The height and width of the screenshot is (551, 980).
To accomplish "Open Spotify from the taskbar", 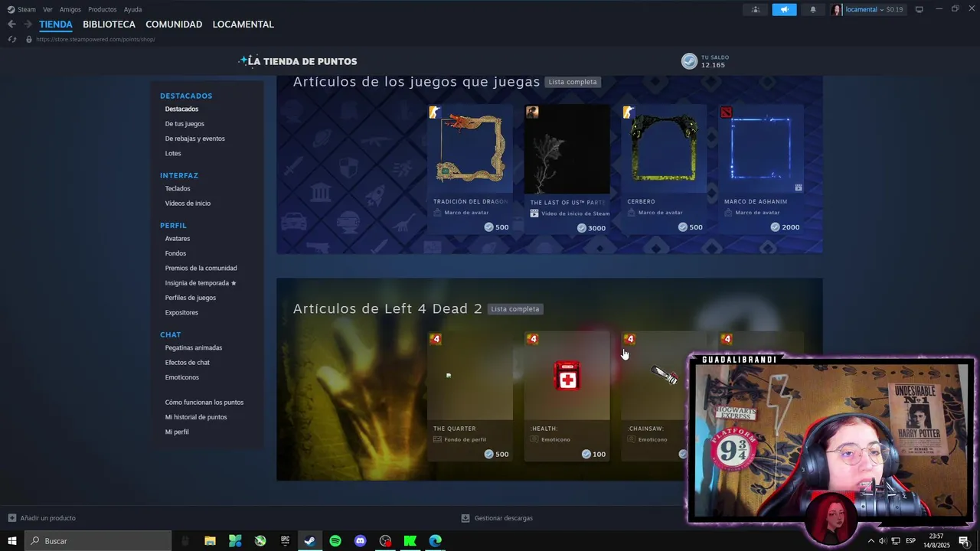I will [335, 541].
